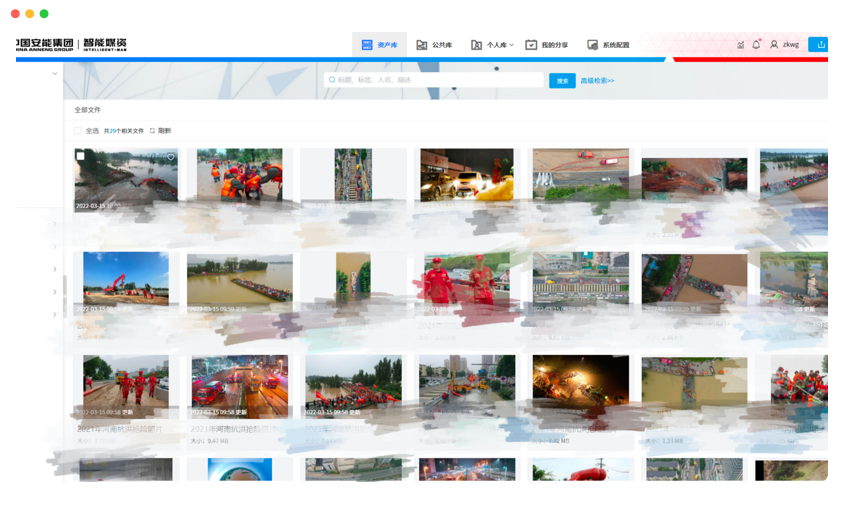
Task: Open the excavator on blue sky thumbnail
Action: 126,280
